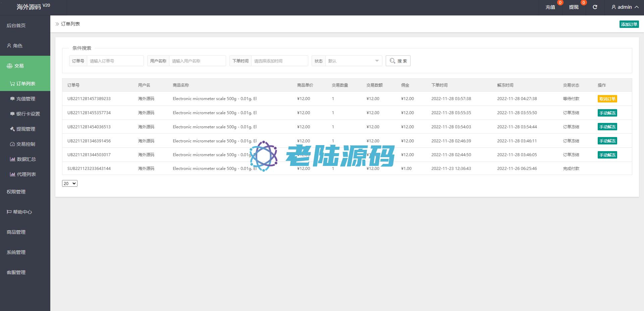644x311 pixels.
Task: Click 手动解冻 for order UB2211281455357734
Action: tap(607, 113)
